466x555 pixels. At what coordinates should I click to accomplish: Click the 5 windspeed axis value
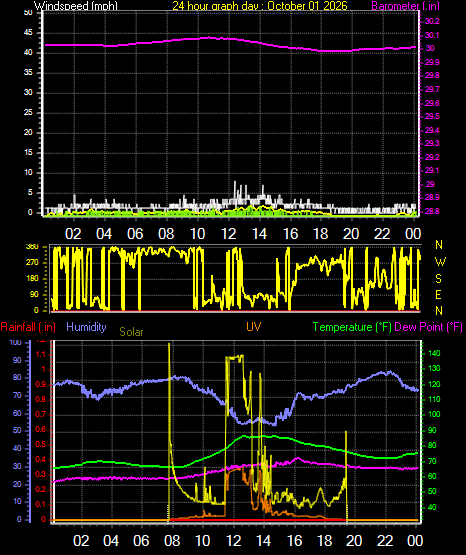point(30,193)
